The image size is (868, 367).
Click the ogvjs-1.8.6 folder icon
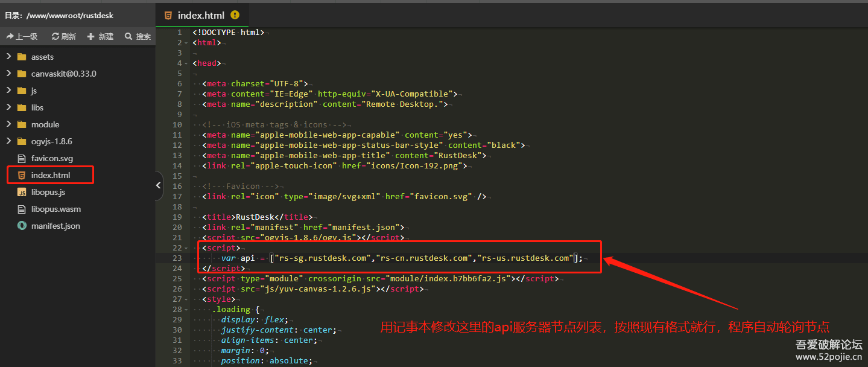click(x=22, y=141)
